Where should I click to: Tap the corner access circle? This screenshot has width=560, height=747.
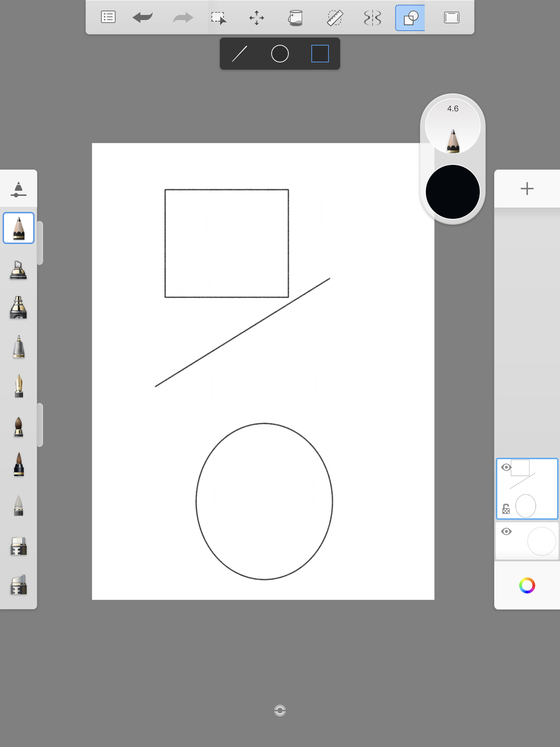click(x=280, y=711)
